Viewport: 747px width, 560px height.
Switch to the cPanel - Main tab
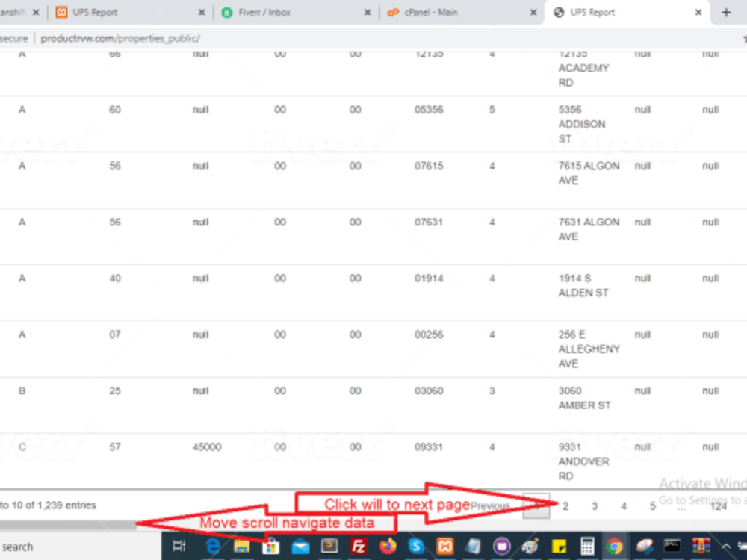tap(461, 13)
